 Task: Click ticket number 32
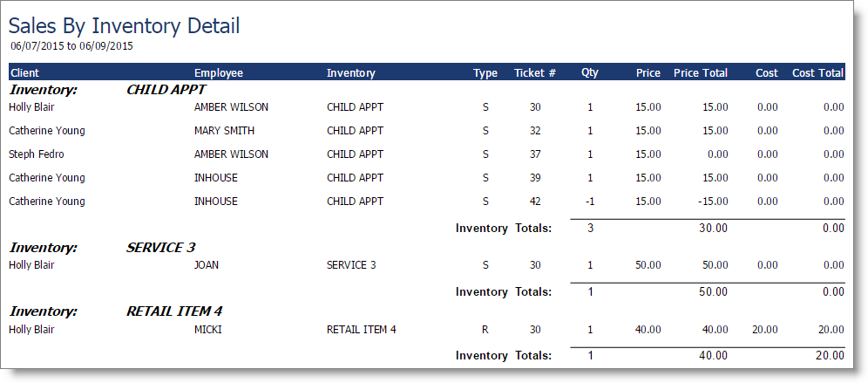click(x=535, y=131)
